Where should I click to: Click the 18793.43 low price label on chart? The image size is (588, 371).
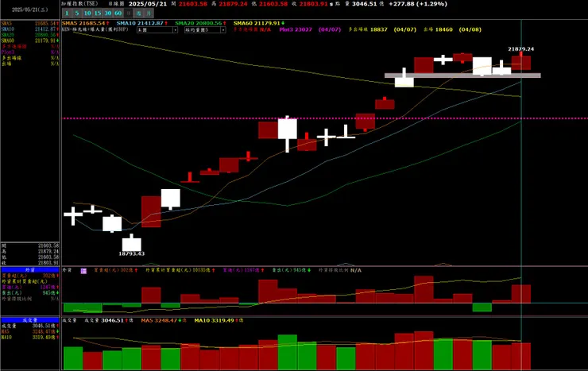tap(132, 253)
